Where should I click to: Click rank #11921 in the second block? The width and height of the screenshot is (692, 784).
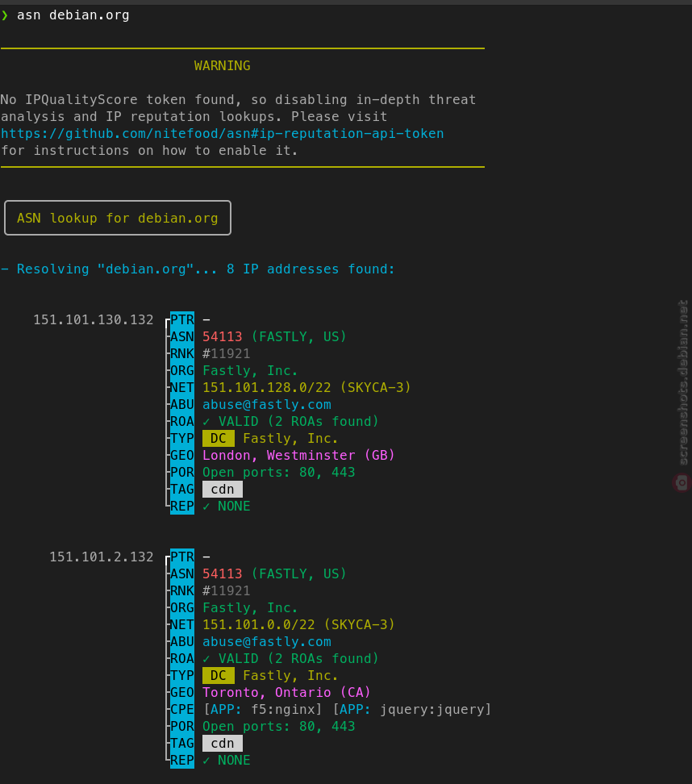pyautogui.click(x=226, y=591)
